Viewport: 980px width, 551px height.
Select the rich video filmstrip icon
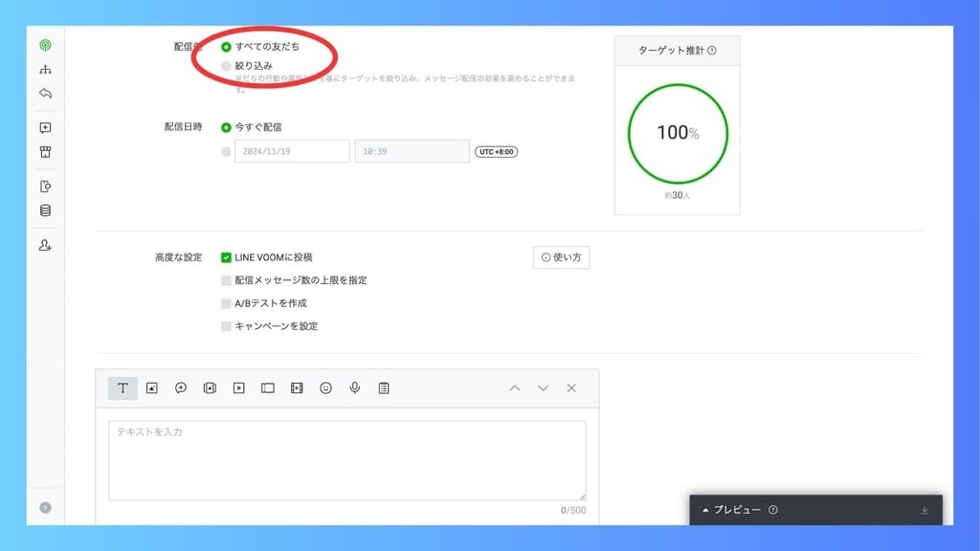pyautogui.click(x=297, y=388)
